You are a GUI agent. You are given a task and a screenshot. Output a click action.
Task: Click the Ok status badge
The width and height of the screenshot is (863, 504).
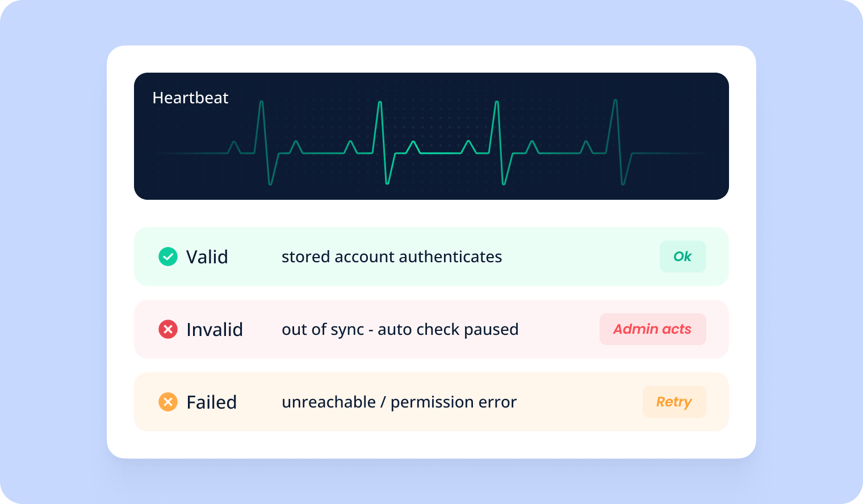coord(682,257)
